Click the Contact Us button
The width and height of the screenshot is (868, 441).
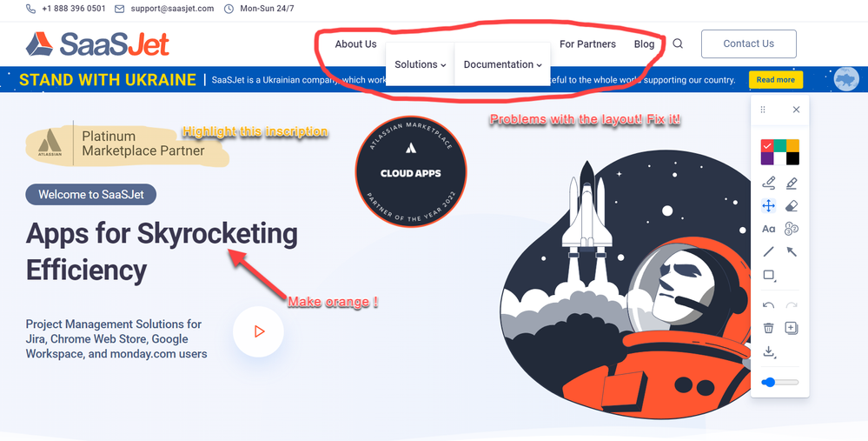(x=748, y=43)
